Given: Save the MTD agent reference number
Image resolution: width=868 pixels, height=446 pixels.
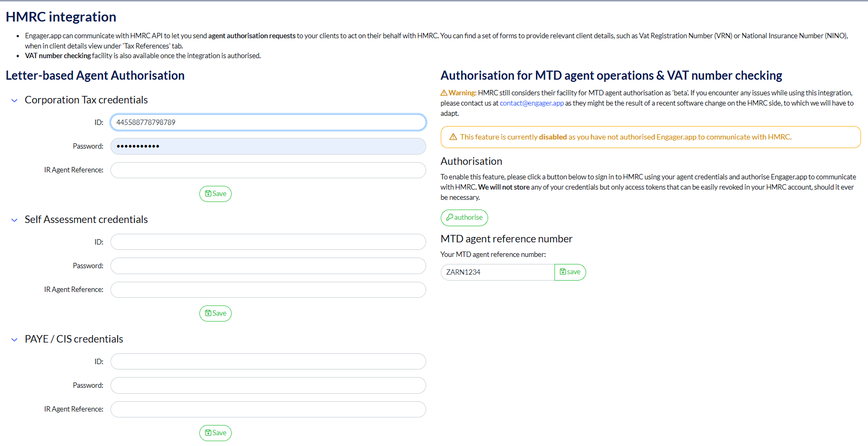Looking at the screenshot, I should click(x=570, y=272).
